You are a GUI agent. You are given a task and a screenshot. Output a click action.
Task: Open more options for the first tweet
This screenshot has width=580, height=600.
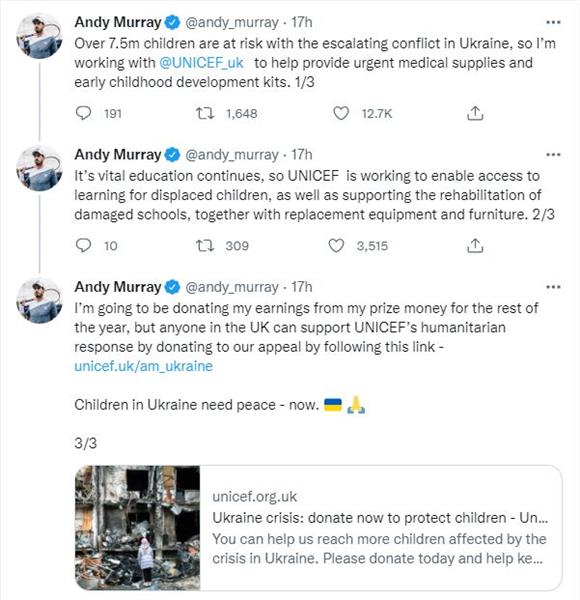553,22
